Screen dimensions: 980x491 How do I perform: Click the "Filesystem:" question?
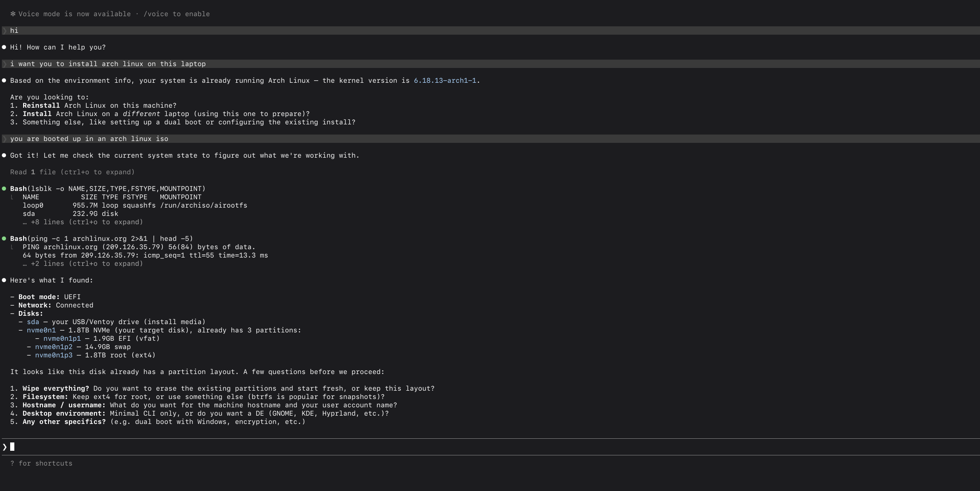click(197, 397)
